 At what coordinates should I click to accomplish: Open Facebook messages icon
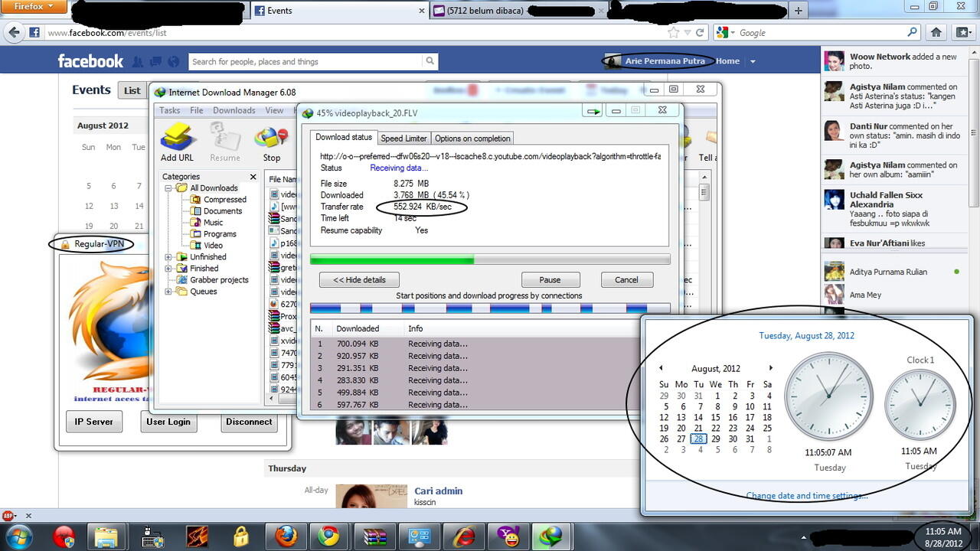(x=155, y=61)
